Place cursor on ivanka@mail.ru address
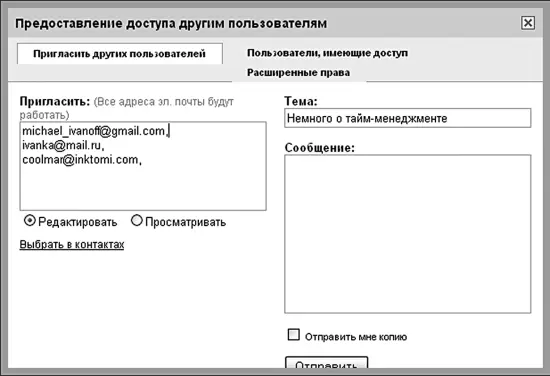This screenshot has width=550, height=376. click(x=62, y=145)
